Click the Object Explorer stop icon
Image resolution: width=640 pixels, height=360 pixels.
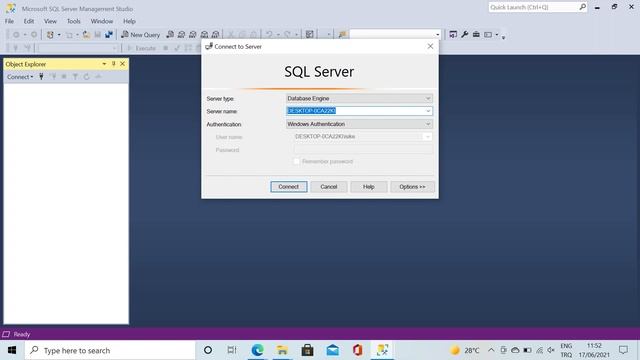[64, 76]
